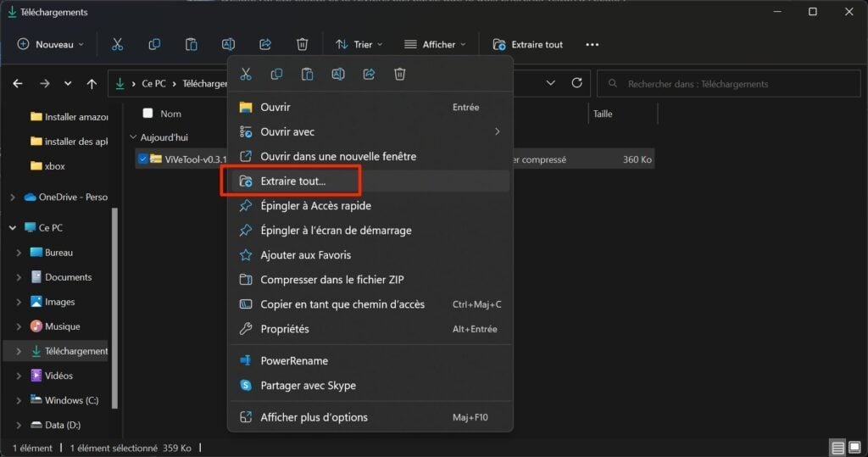This screenshot has height=457, width=868.
Task: Click the Share icon in the context menu
Action: [370, 75]
